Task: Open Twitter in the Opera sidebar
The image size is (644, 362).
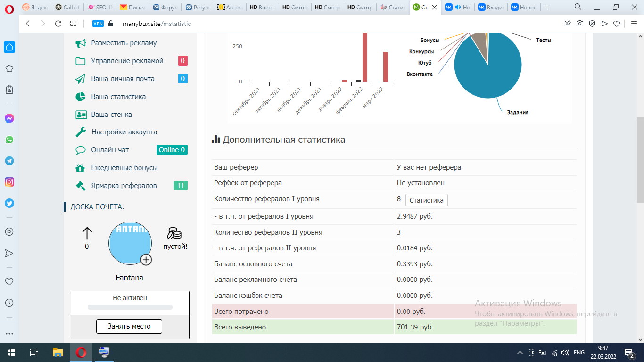Action: [x=9, y=203]
